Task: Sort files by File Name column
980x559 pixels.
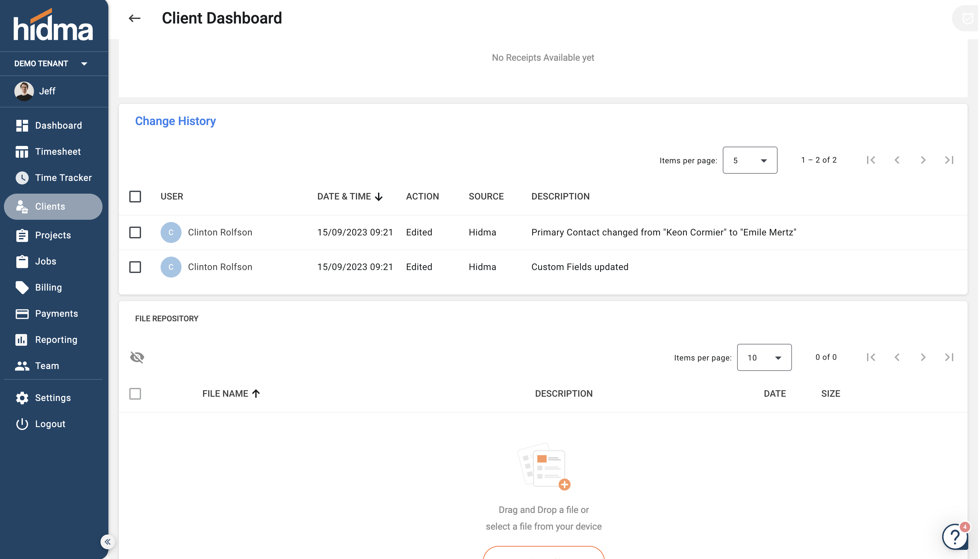Action: (231, 393)
